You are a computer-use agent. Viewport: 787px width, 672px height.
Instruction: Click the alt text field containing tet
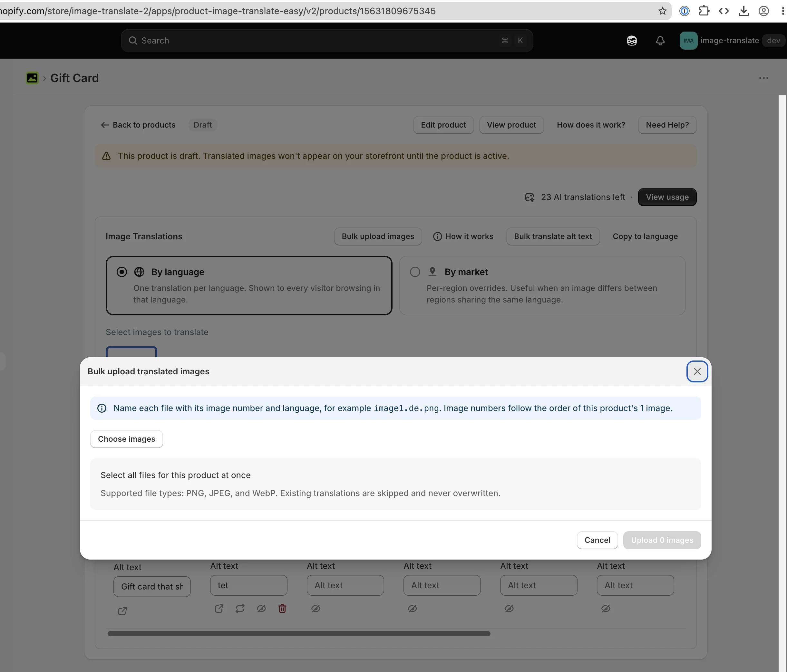coord(248,585)
